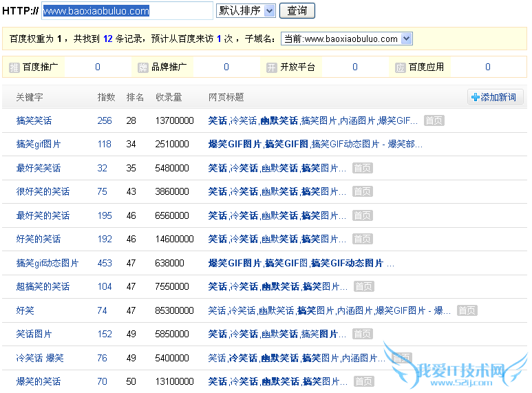This screenshot has height=393, width=532.
Task: Open page title link in 搞笑gif动态图片 row
Action: point(301,263)
